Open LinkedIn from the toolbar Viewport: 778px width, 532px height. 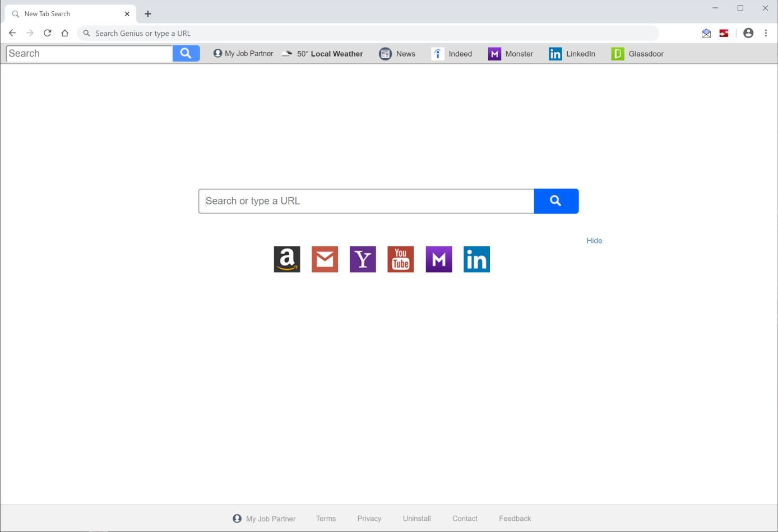(572, 54)
